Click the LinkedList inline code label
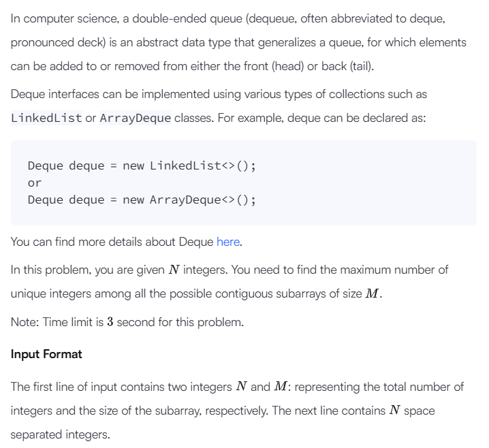Viewport: 489px width, 448px height. (46, 118)
